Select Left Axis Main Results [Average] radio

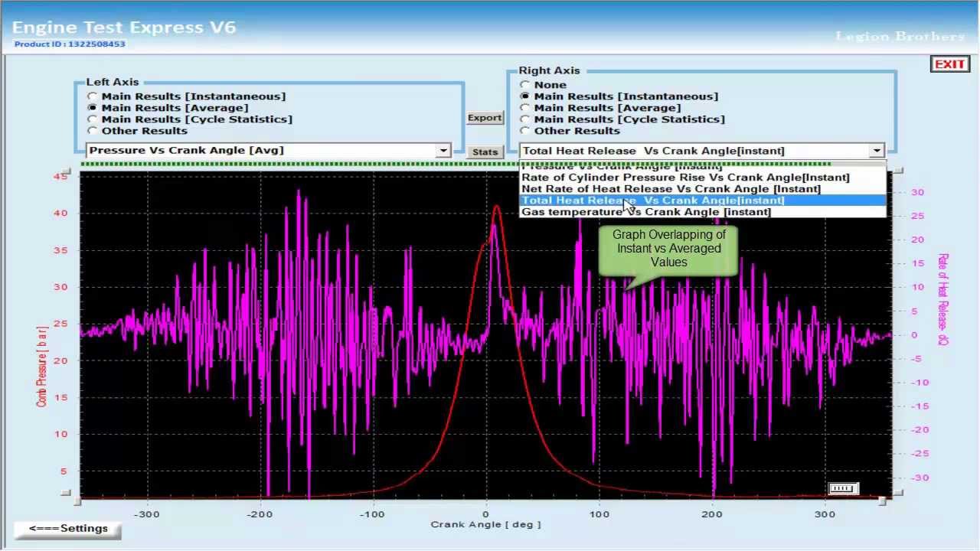93,108
